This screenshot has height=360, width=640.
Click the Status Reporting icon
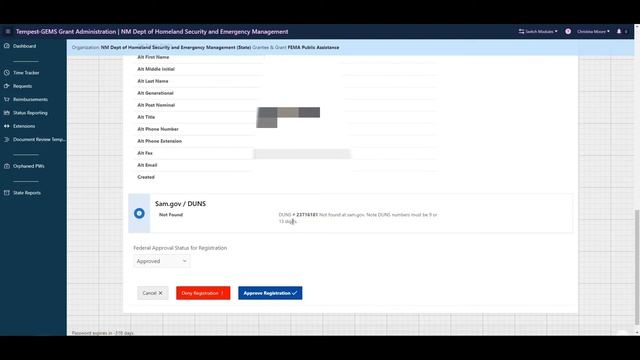[x=7, y=113]
